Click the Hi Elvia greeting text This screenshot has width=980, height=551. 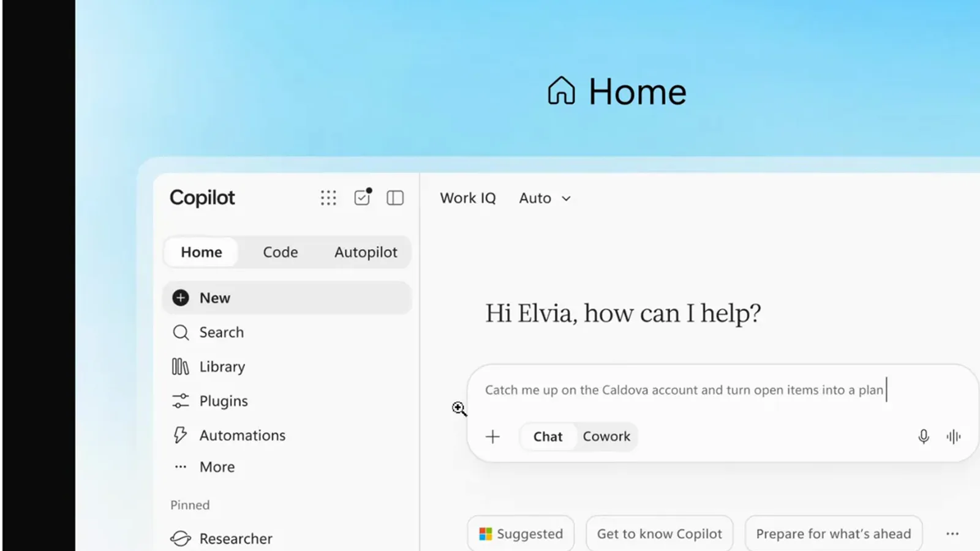(623, 313)
